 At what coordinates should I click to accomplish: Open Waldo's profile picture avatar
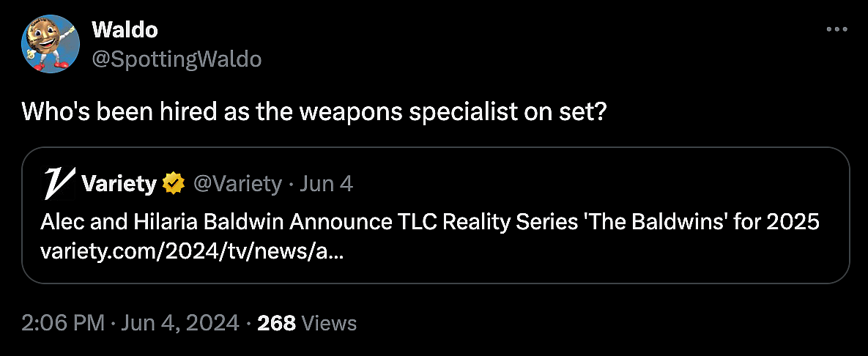tap(51, 44)
